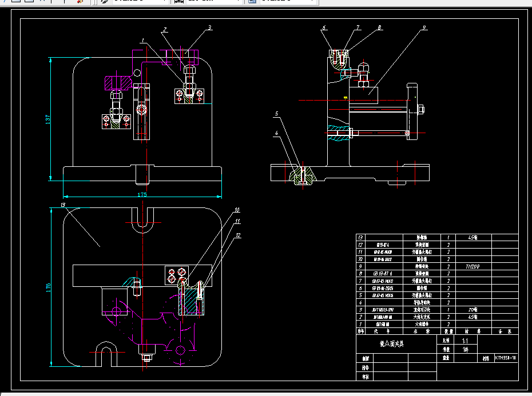Click the text style icon in the toolbar
Viewport: 532px width, 396px height.
tap(105, 1)
